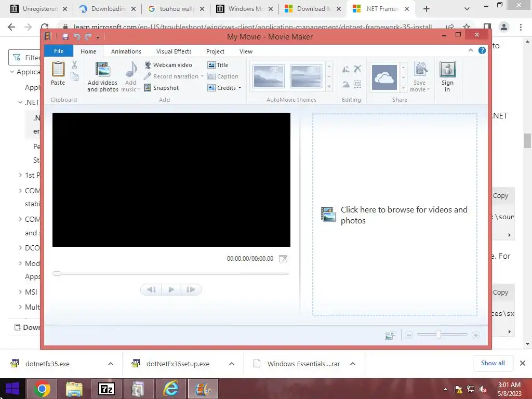Share movie to OneDrive cloud
This screenshot has width=532, height=399.
(x=384, y=77)
